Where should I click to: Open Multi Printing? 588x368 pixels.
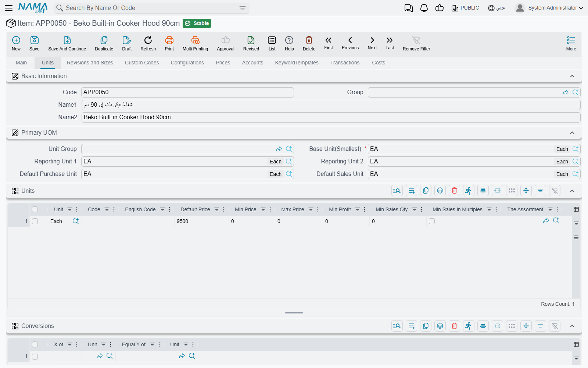[195, 43]
